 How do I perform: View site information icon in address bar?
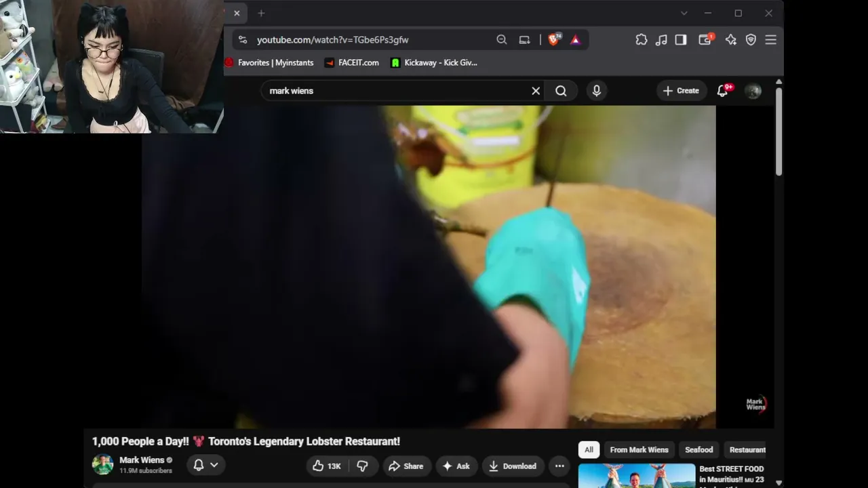243,40
